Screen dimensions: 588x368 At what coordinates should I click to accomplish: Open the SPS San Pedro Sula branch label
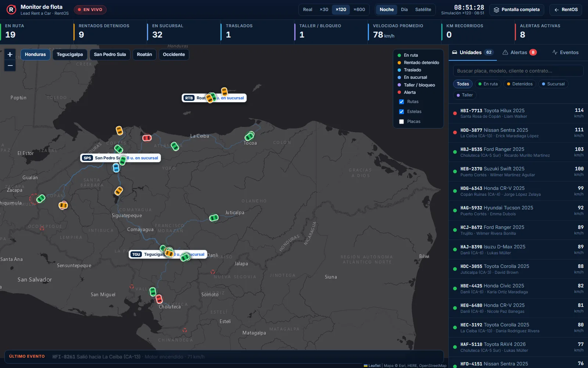[121, 158]
